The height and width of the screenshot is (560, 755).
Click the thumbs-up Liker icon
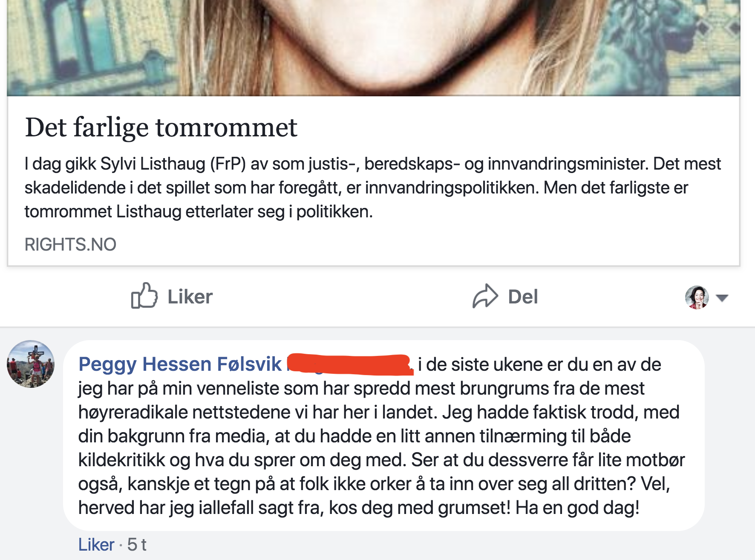[x=144, y=296]
